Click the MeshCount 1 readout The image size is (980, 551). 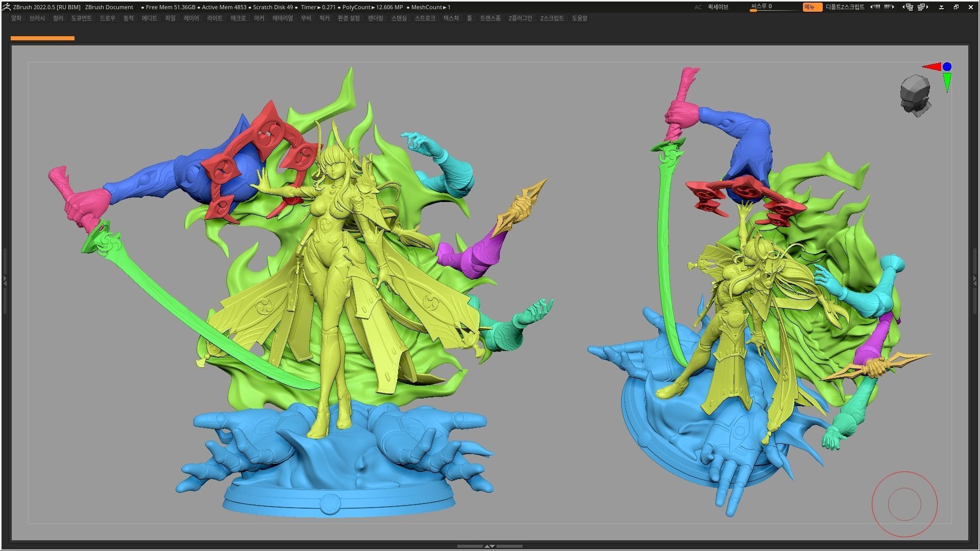(431, 7)
